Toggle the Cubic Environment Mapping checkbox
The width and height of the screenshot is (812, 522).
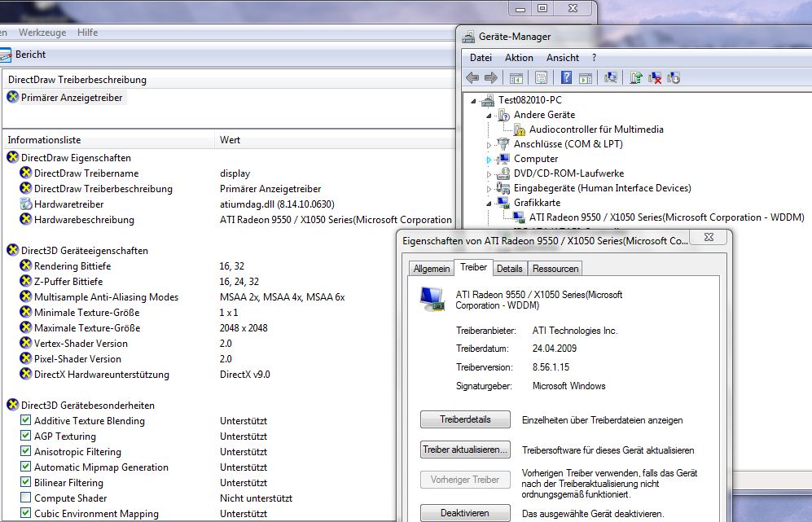[x=25, y=513]
